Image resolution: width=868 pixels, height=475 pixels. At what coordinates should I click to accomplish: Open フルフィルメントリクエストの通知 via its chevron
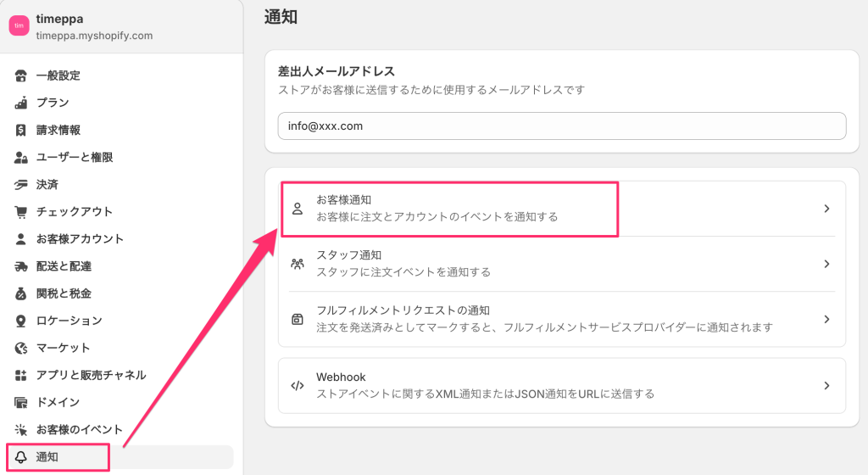click(826, 320)
